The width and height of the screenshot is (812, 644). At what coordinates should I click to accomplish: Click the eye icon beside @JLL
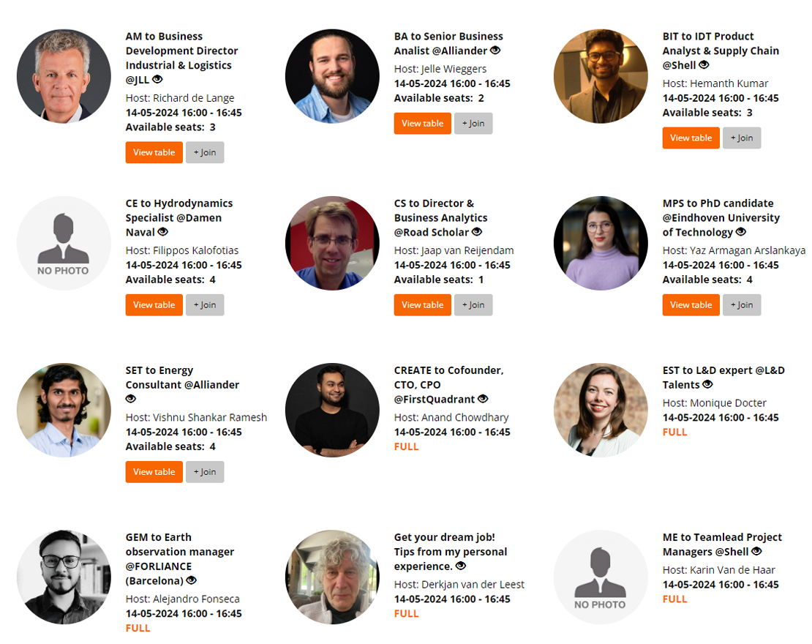[x=157, y=79]
